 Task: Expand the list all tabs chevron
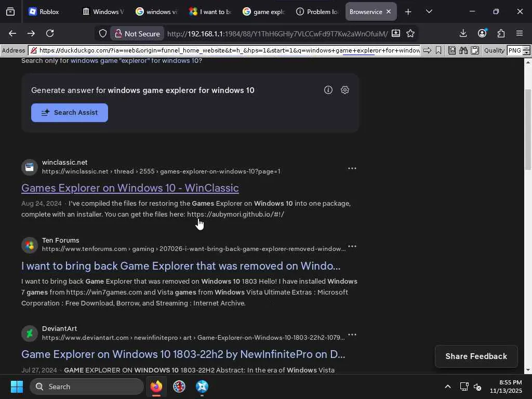pos(429,12)
